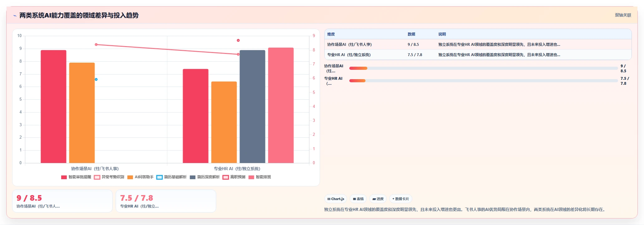The width and height of the screenshot is (644, 225).
Task: Select the 专业HR AI table row
Action: coord(478,55)
